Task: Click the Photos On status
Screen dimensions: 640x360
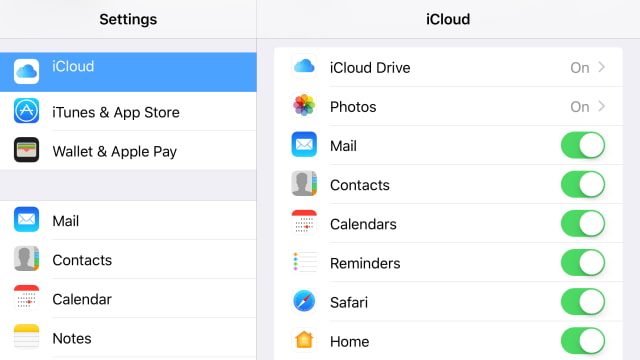Action: (580, 107)
